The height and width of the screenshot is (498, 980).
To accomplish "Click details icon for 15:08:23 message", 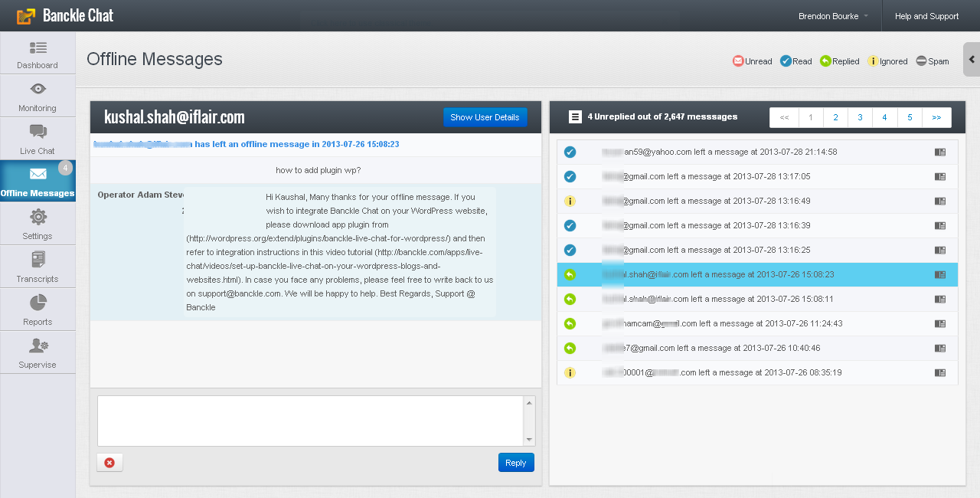I will tap(940, 275).
